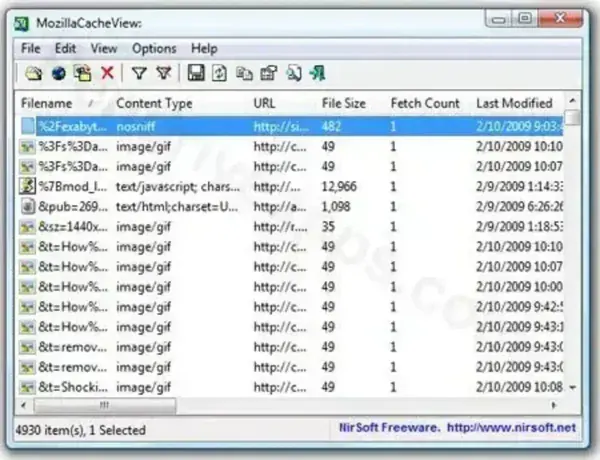Open the Help menu

click(204, 49)
